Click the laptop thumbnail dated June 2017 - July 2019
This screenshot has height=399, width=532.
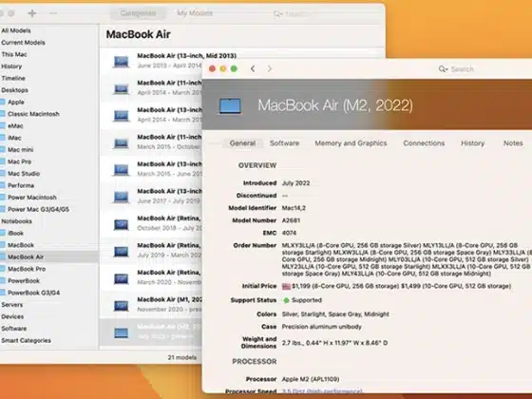click(122, 197)
